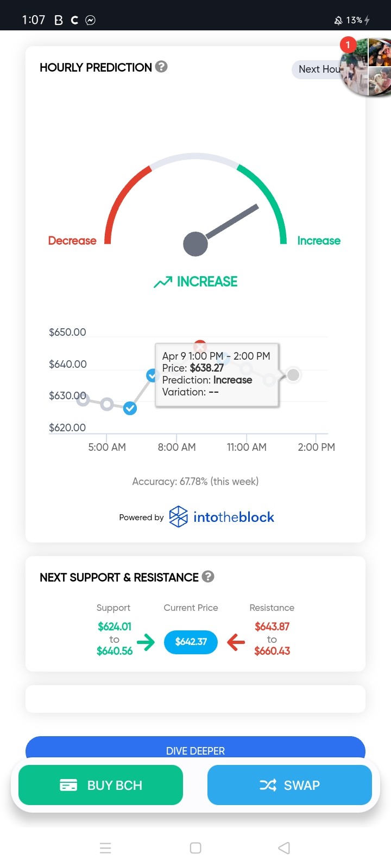This screenshot has height=868, width=391.
Task: Tap the Android home square icon
Action: [195, 848]
